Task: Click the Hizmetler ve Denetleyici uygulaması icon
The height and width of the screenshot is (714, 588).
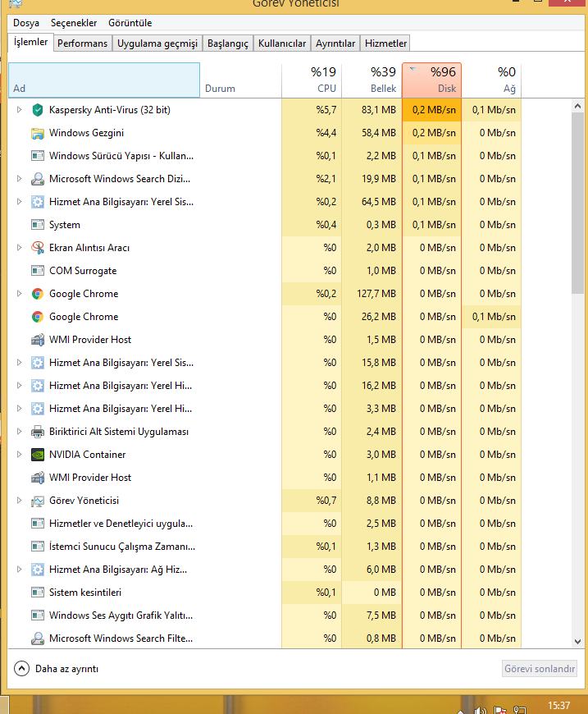Action: pos(38,524)
